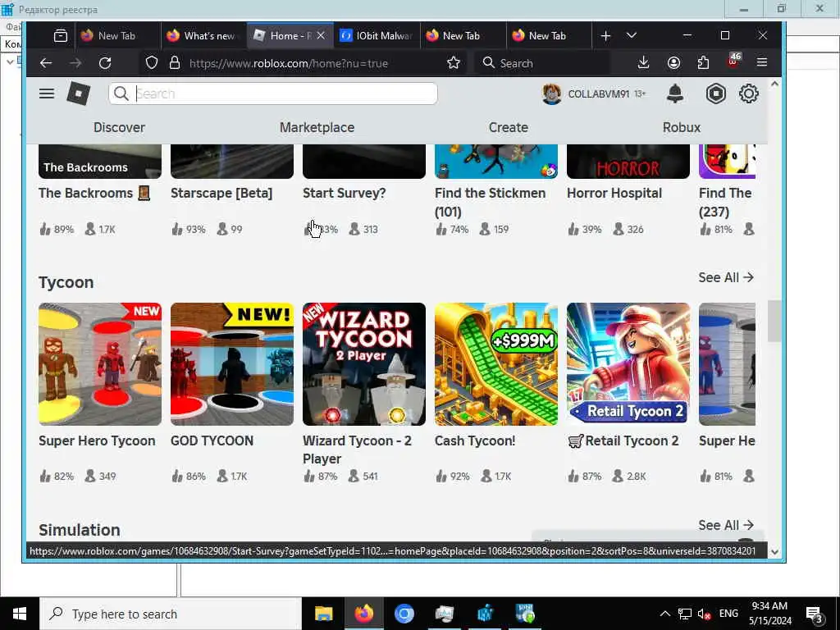Open the notifications bell icon

click(675, 94)
